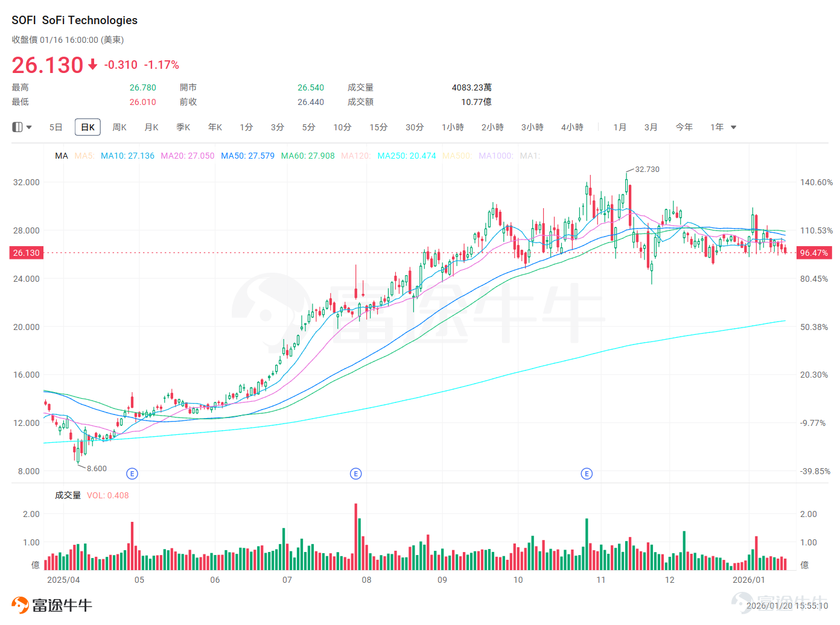Screen dimensions: 840x625
Task: Click the 110.53% right axis label
Action: pyautogui.click(x=816, y=230)
